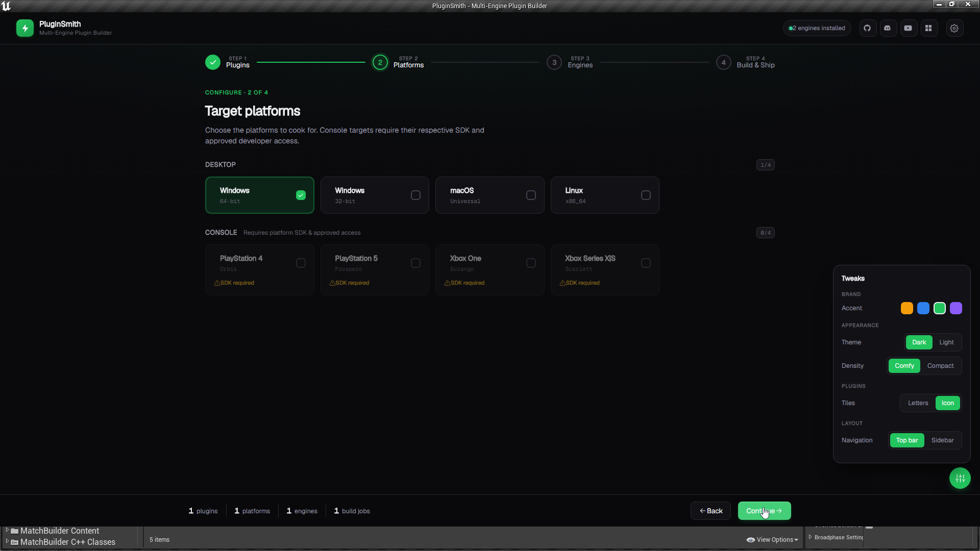The image size is (980, 551).
Task: Click the '1 build jobs' summary count
Action: pos(352,511)
